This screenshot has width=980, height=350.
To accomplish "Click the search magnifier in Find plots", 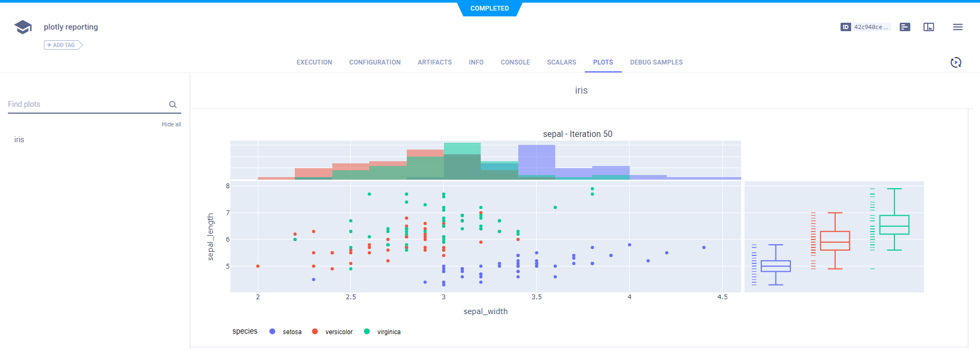I will coord(173,105).
